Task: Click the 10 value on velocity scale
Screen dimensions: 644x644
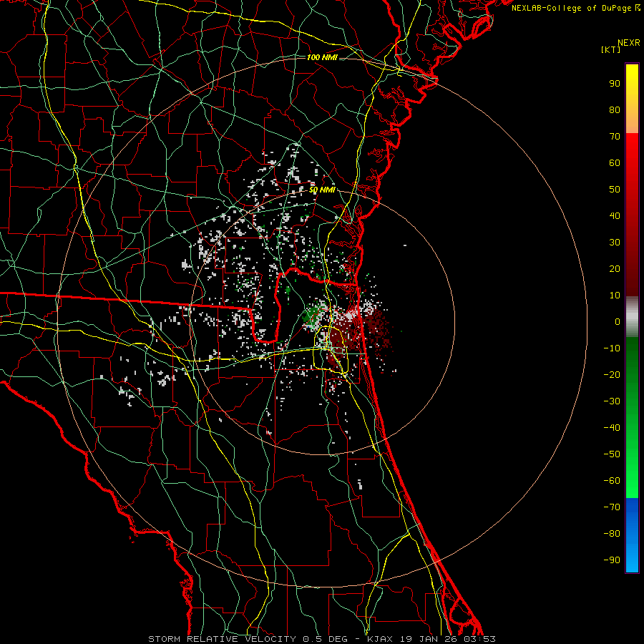Action: tap(615, 296)
